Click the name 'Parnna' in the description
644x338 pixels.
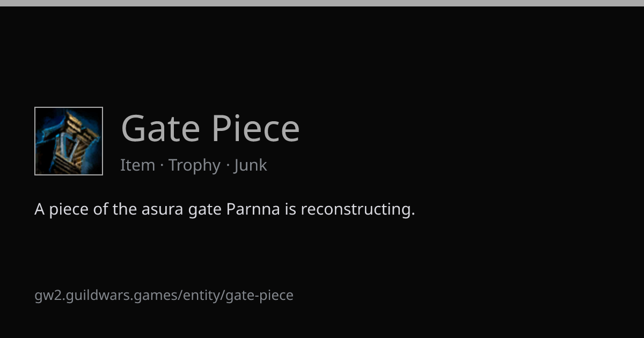click(x=253, y=209)
